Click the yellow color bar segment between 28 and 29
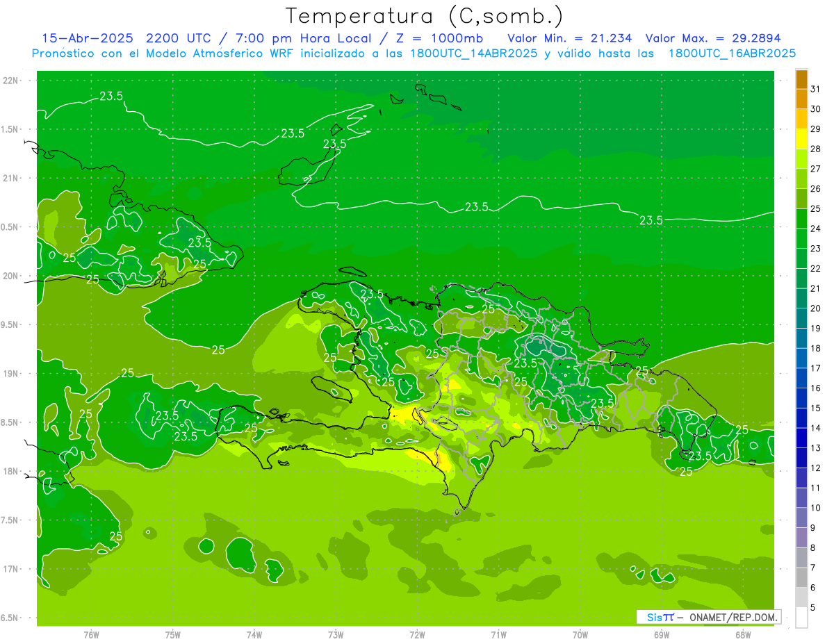Viewport: 834px width, 644px height. (x=801, y=139)
